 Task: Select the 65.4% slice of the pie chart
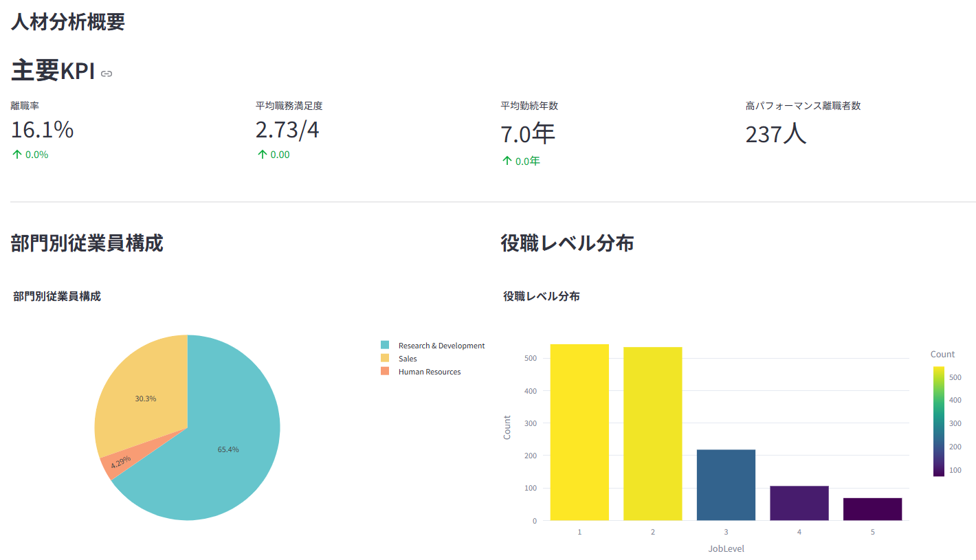[x=227, y=450]
